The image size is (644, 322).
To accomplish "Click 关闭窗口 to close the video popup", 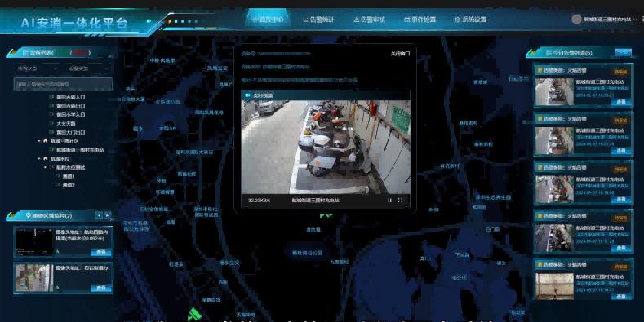I will (400, 54).
